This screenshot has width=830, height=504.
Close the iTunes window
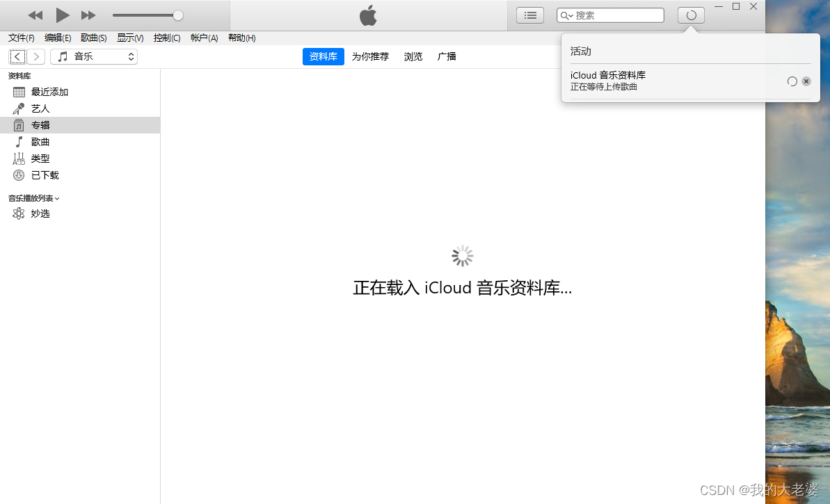753,6
